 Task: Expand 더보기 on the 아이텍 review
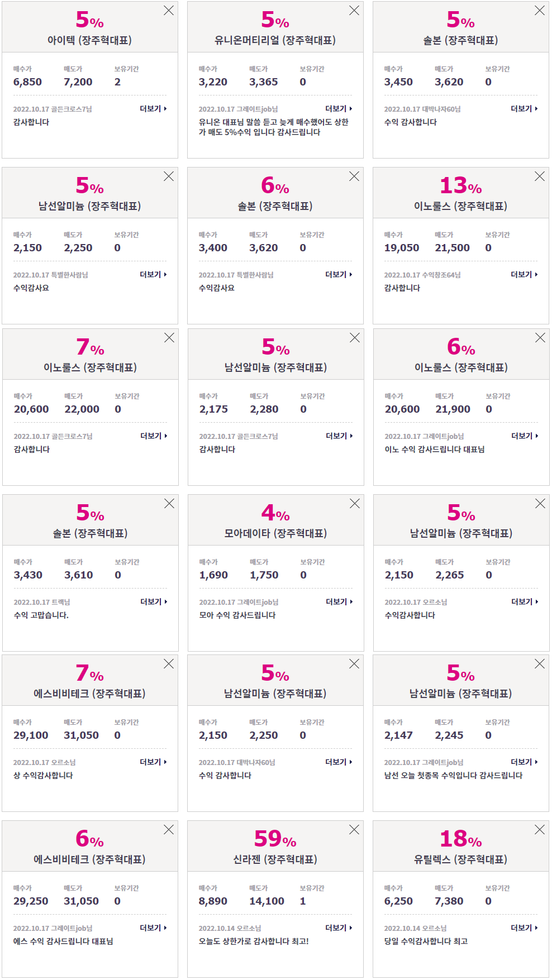coord(153,109)
